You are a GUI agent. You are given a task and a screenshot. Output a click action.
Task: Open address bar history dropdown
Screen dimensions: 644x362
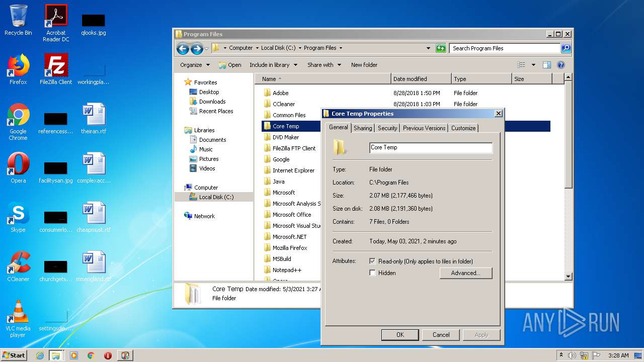[428, 48]
